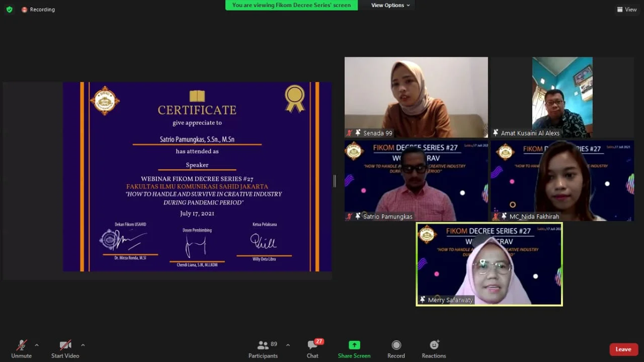This screenshot has height=362, width=644.
Task: Click pin icon beside MC_Nida Fakhirah
Action: pos(504,216)
